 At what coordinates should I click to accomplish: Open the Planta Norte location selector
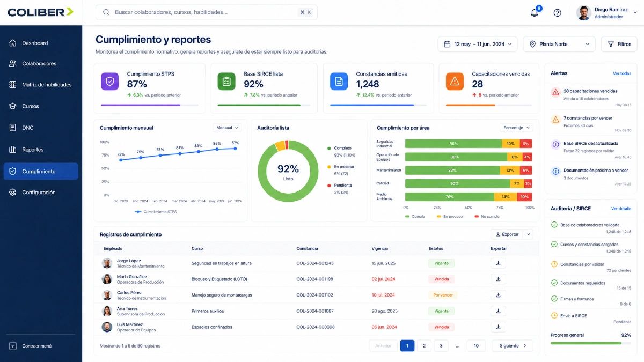559,44
